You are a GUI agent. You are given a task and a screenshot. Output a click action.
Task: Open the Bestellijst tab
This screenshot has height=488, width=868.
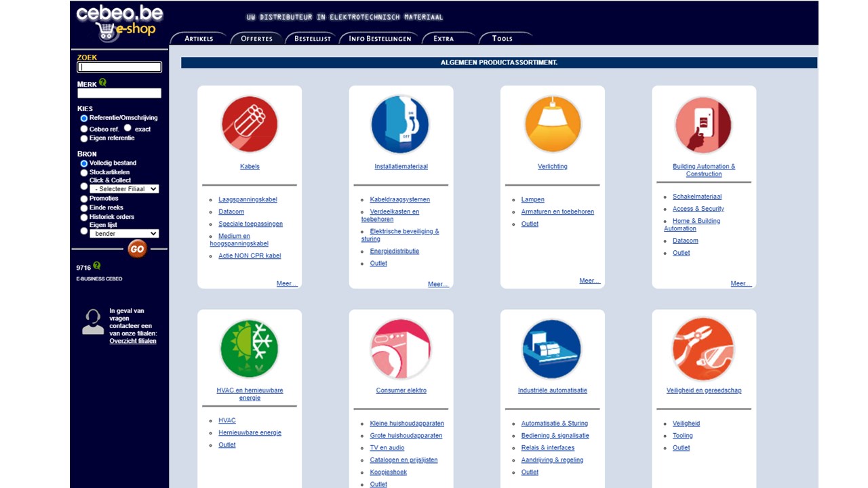[x=313, y=39]
